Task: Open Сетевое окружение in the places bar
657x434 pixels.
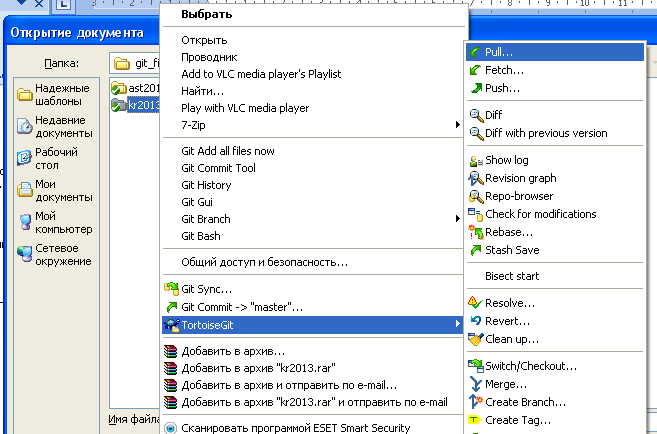Action: click(x=54, y=255)
